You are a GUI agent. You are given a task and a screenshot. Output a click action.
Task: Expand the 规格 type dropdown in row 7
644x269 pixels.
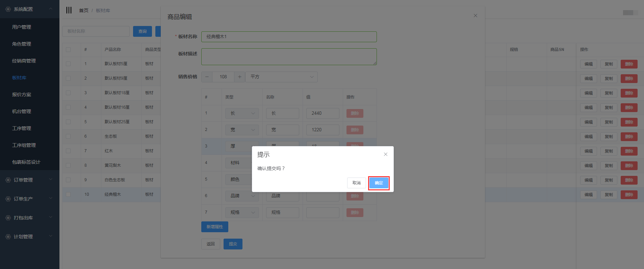click(242, 213)
